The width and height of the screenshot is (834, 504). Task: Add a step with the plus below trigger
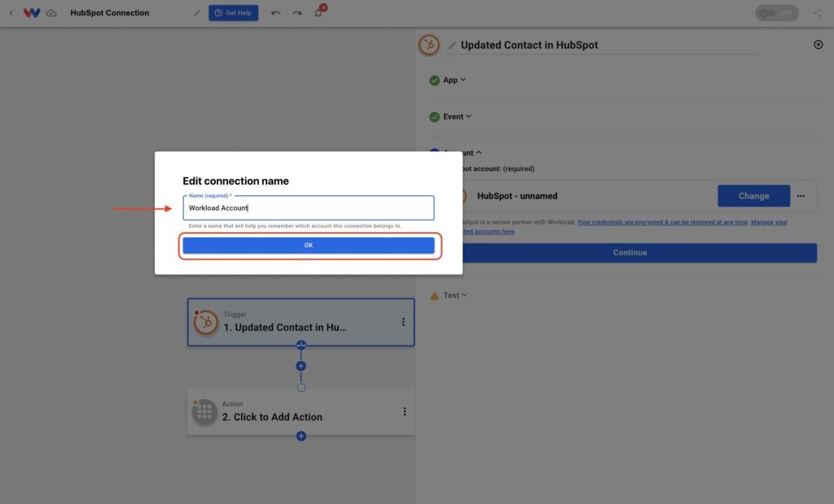[301, 366]
